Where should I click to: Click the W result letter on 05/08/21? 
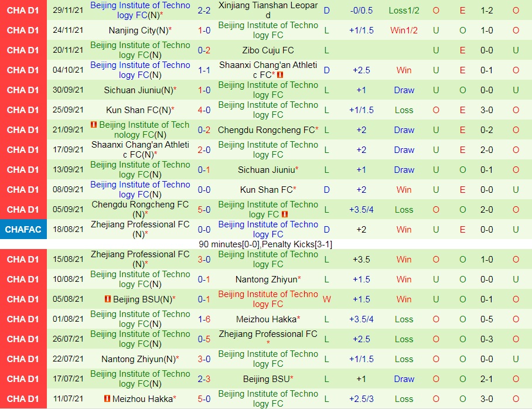(x=327, y=299)
